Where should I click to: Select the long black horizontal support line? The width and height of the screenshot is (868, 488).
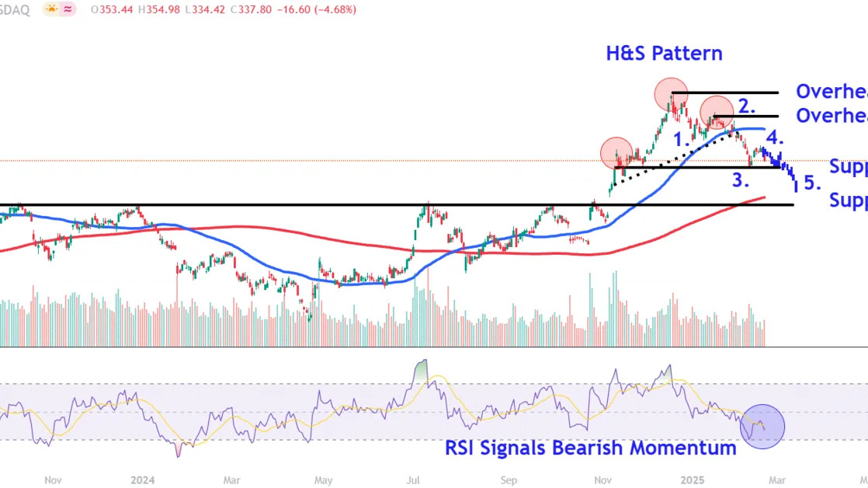coord(397,205)
